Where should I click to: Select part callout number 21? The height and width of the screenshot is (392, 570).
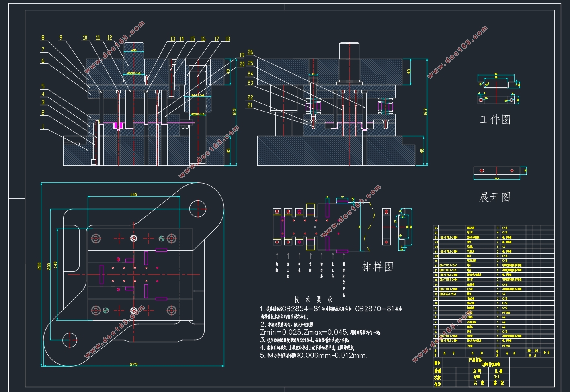(250, 105)
